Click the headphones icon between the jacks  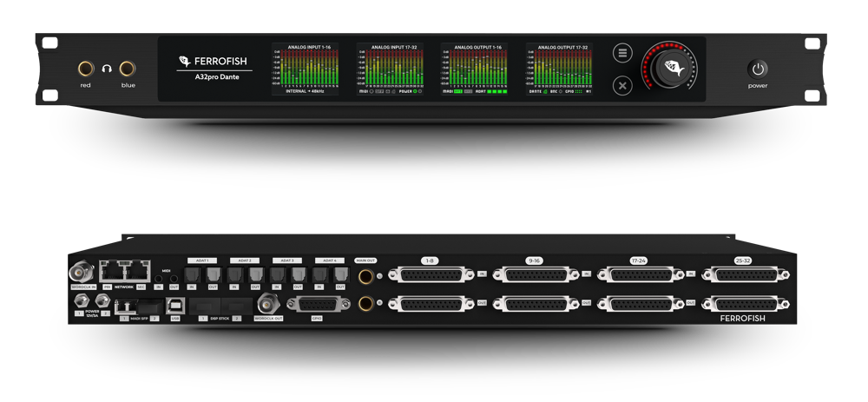coord(107,69)
